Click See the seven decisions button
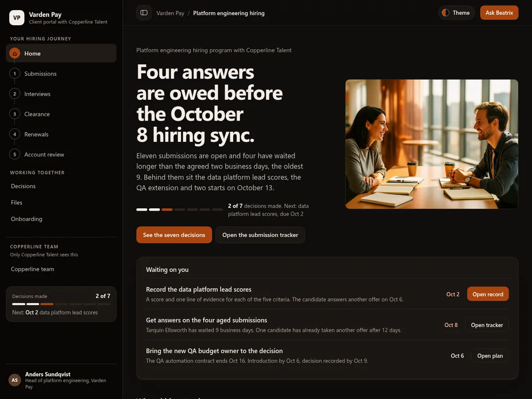Image resolution: width=532 pixels, height=399 pixels. point(174,235)
